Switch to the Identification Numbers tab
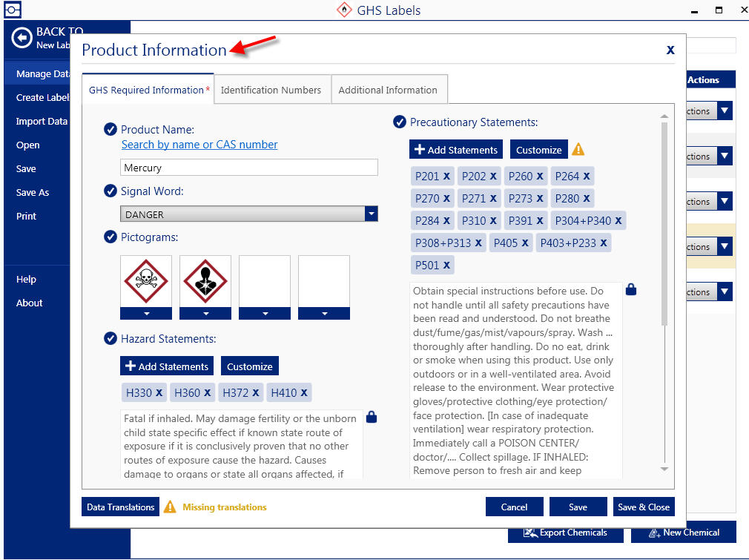This screenshot has height=560, width=749. [x=273, y=88]
